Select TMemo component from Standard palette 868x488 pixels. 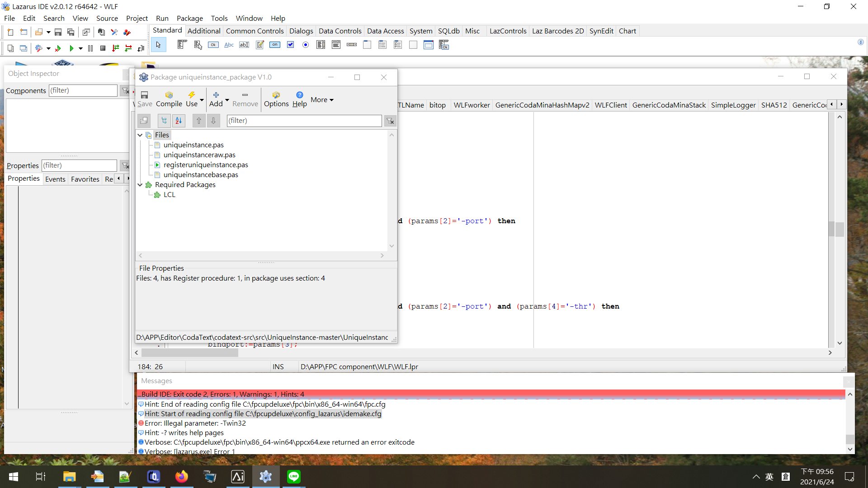click(x=259, y=45)
